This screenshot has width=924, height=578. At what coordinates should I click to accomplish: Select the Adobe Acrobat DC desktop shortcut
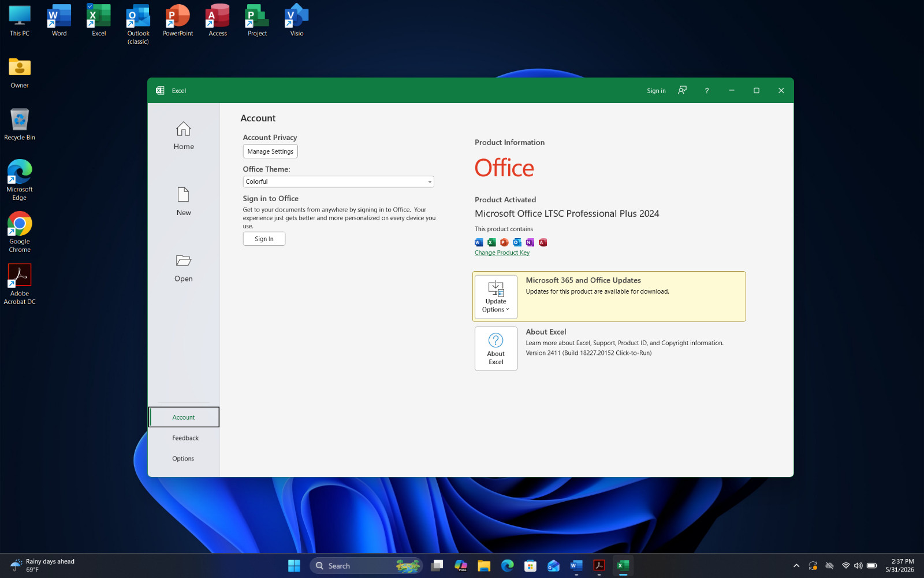20,284
